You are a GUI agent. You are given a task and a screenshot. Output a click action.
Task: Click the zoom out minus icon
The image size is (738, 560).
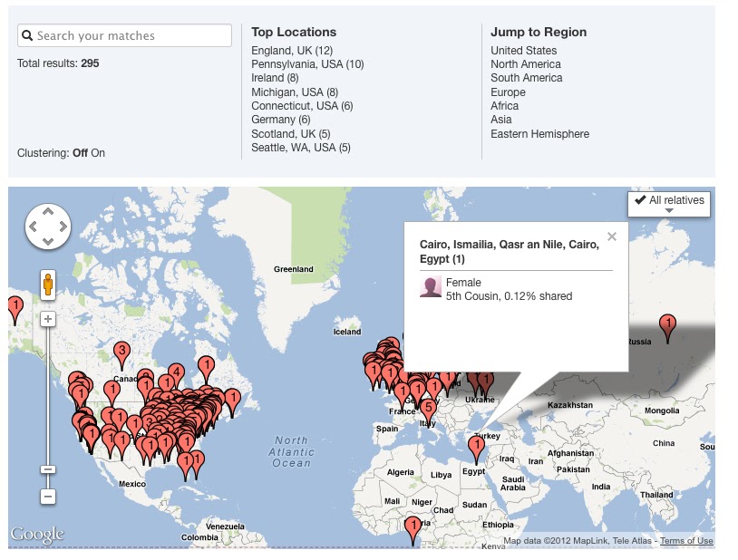(45, 498)
